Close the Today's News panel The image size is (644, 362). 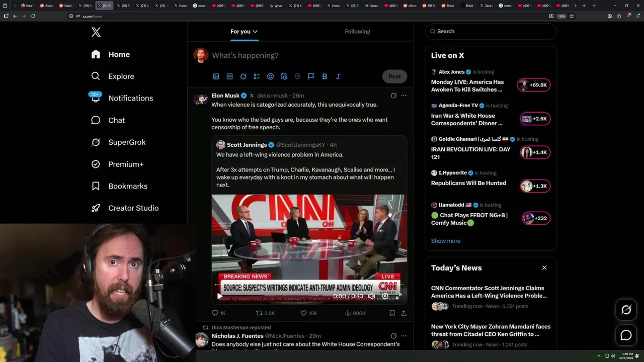pyautogui.click(x=544, y=268)
